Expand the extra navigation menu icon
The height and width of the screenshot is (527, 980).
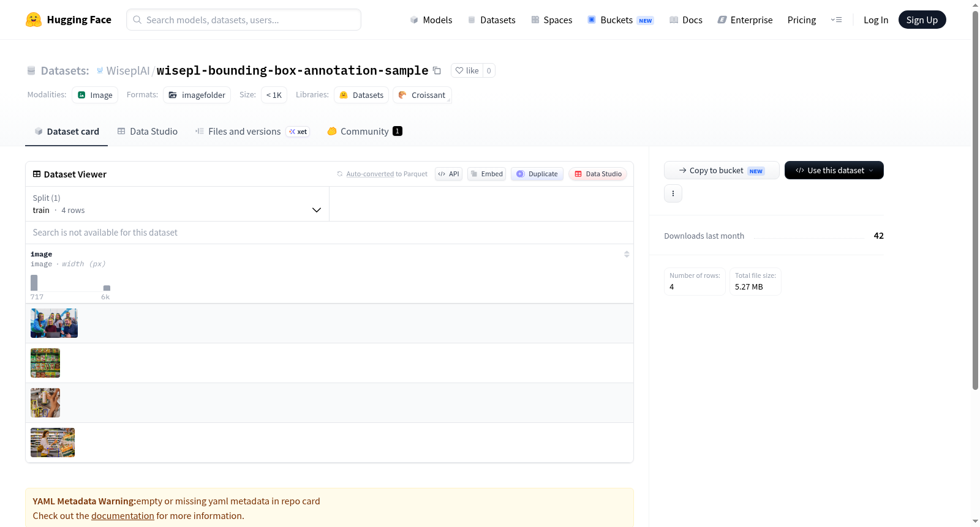pyautogui.click(x=836, y=20)
